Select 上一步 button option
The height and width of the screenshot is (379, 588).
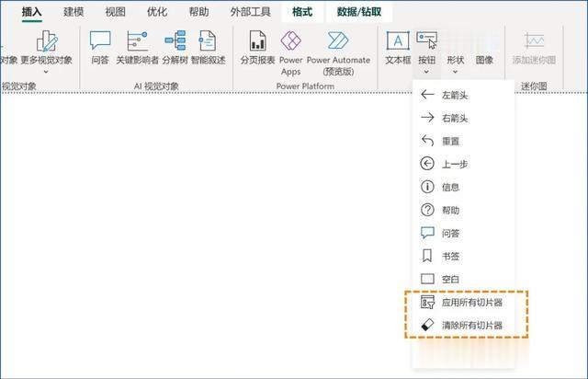(463, 164)
